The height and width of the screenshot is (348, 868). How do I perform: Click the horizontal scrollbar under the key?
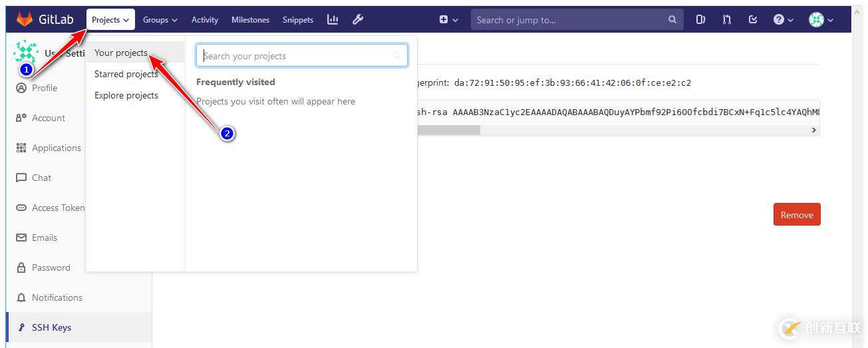[x=449, y=130]
